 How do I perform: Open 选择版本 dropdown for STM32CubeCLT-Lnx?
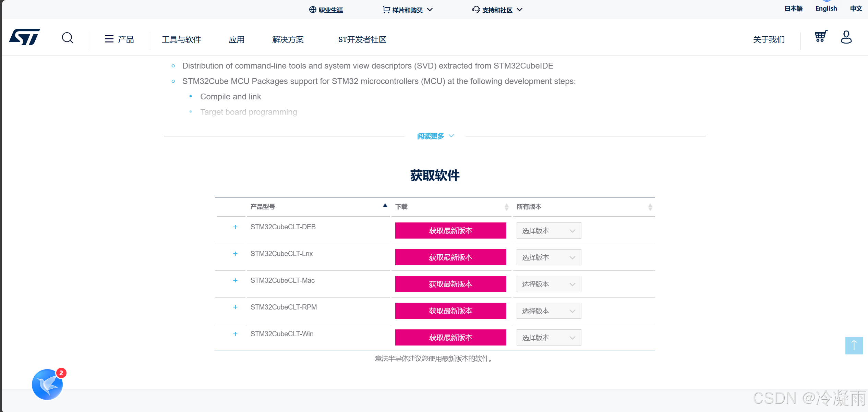(549, 257)
